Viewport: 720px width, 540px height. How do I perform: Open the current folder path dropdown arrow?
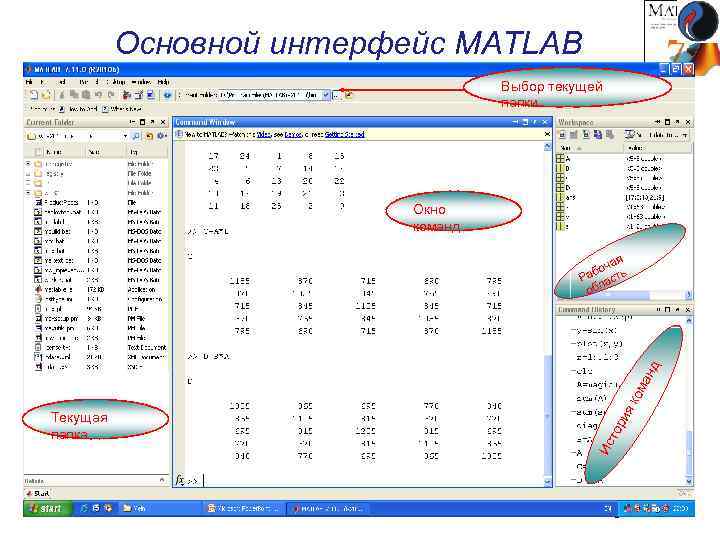click(326, 95)
